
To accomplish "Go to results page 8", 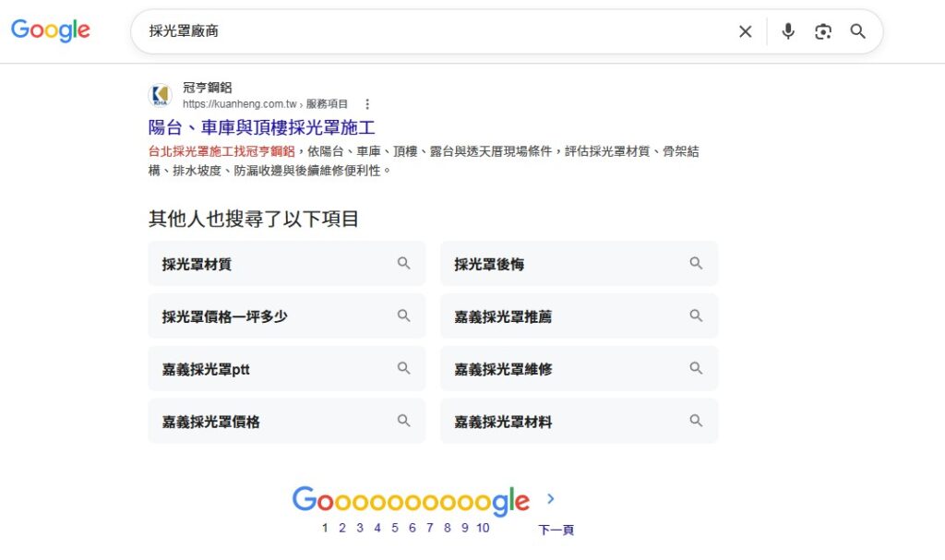I will tap(448, 528).
